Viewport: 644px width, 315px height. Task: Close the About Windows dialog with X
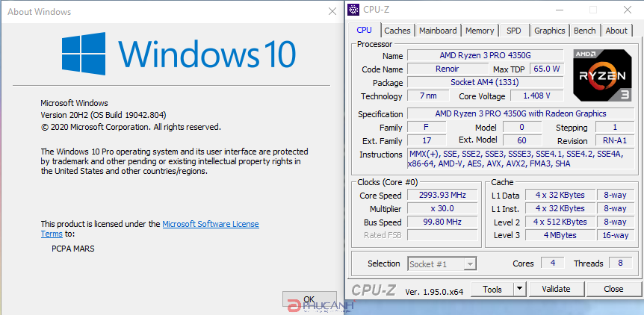click(332, 11)
